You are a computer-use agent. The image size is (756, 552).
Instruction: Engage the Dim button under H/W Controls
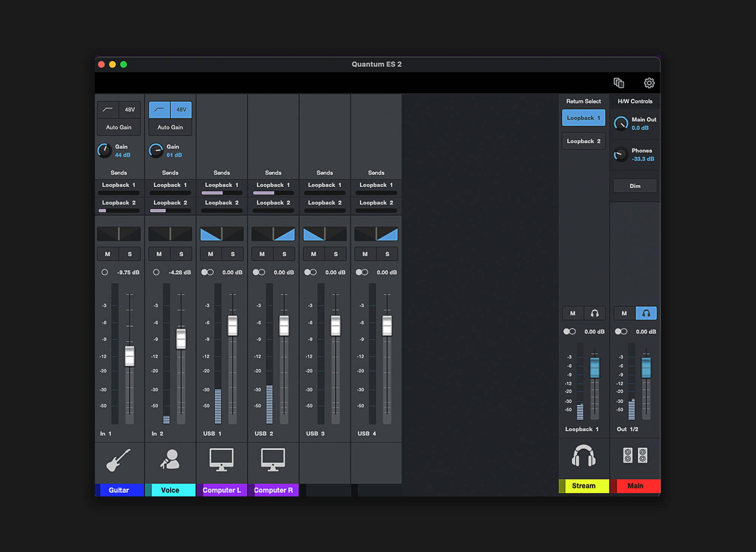pyautogui.click(x=635, y=186)
